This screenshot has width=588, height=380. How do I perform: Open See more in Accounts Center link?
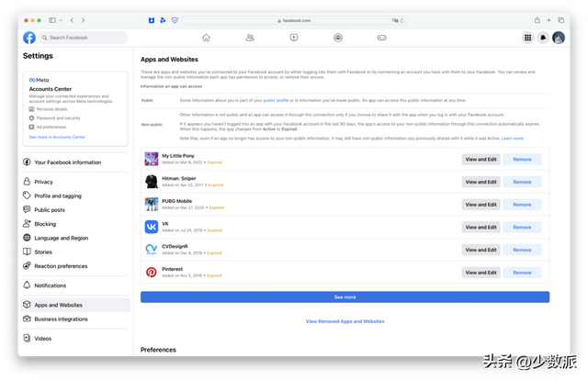coord(57,137)
